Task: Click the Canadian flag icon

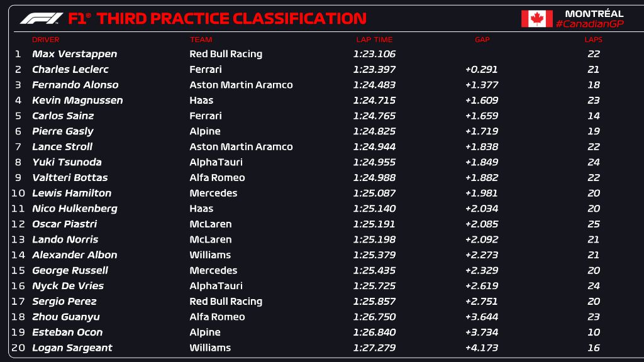Action: point(536,18)
